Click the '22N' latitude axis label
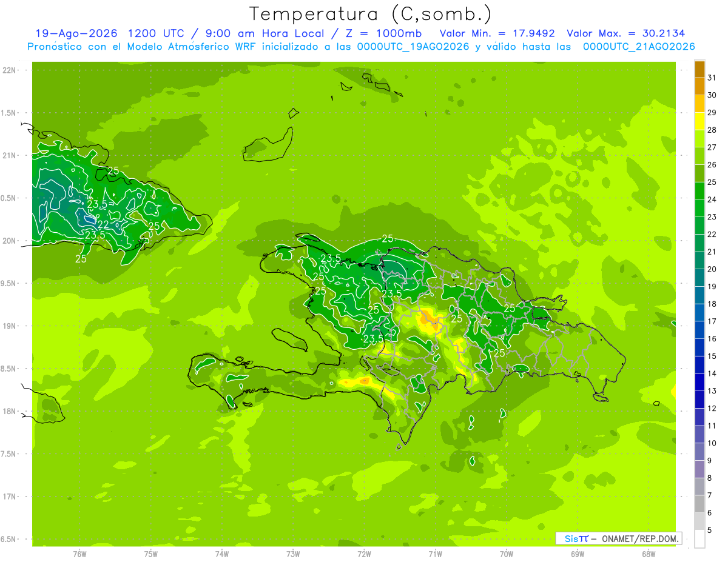728x562 pixels. click(9, 70)
